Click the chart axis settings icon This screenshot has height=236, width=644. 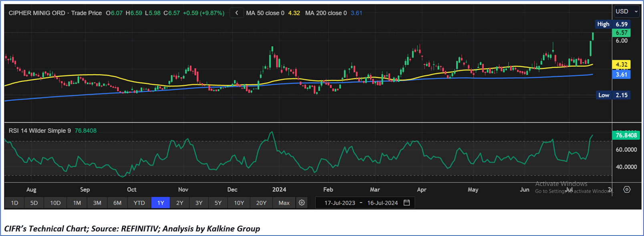[627, 190]
